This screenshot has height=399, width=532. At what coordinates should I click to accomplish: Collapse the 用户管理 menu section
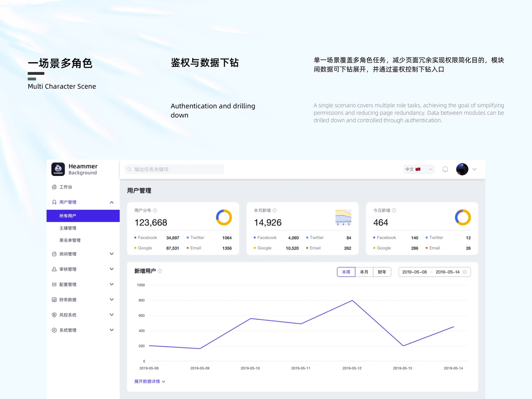(112, 202)
